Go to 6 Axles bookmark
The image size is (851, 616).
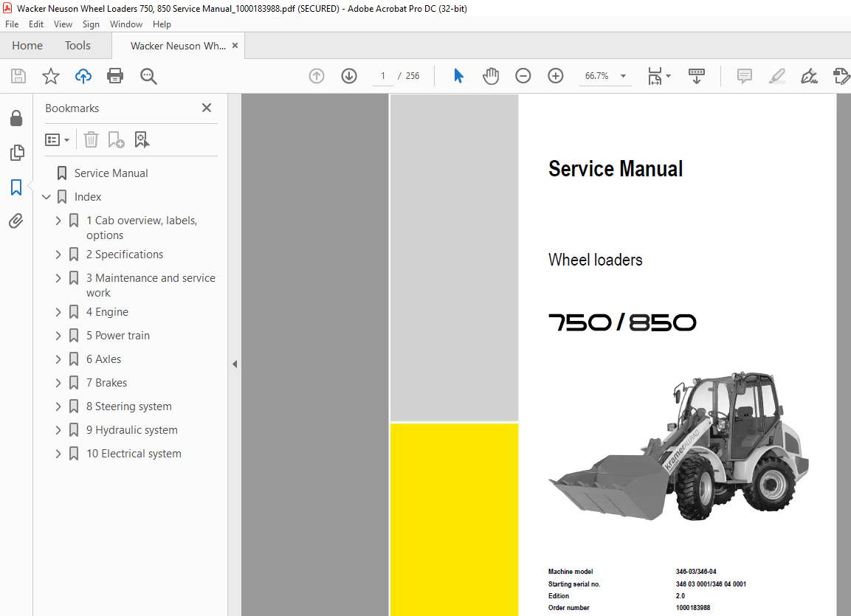click(103, 359)
